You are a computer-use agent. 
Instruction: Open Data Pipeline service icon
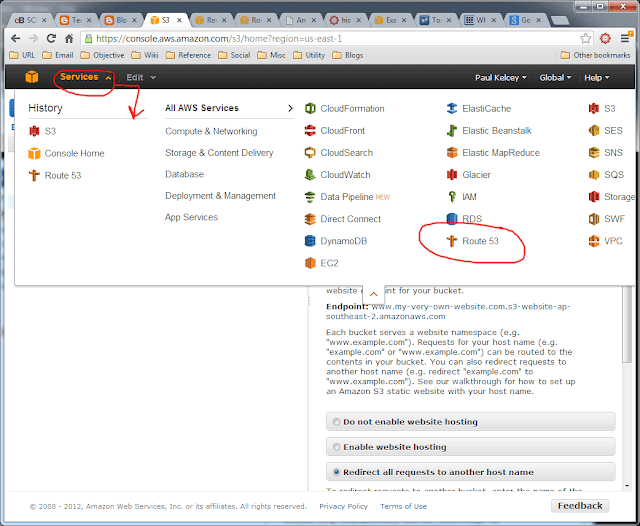[x=310, y=197]
